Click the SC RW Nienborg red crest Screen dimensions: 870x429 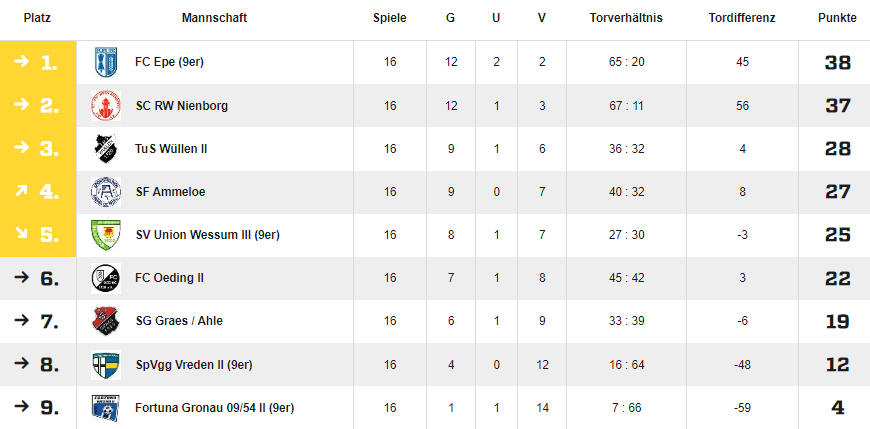pyautogui.click(x=105, y=105)
